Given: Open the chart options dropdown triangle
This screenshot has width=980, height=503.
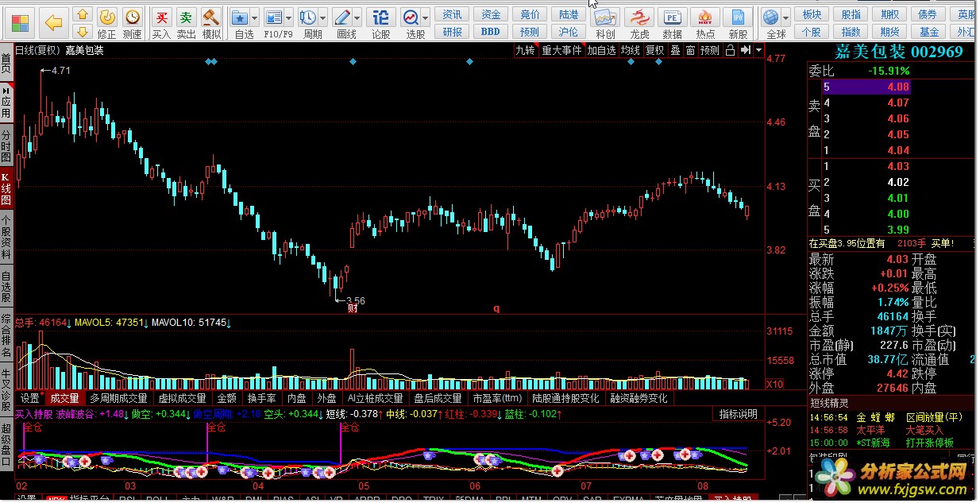Looking at the screenshot, I should (758, 50).
